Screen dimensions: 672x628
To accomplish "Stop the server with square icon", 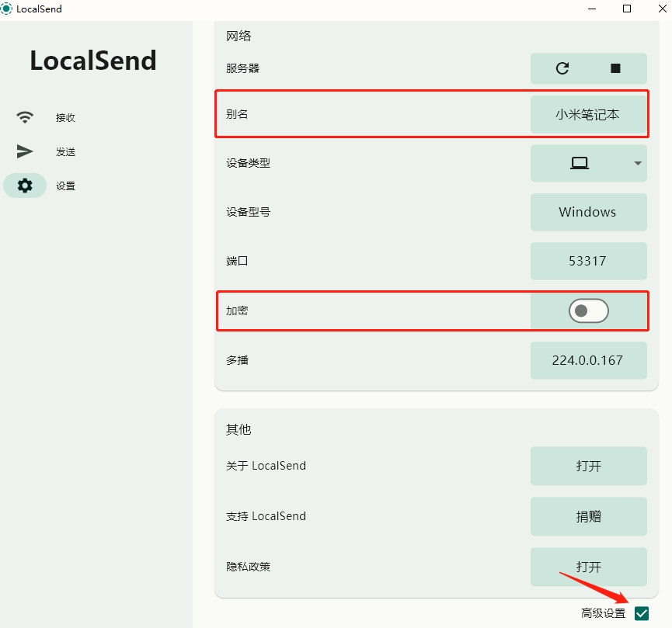I will tap(615, 68).
